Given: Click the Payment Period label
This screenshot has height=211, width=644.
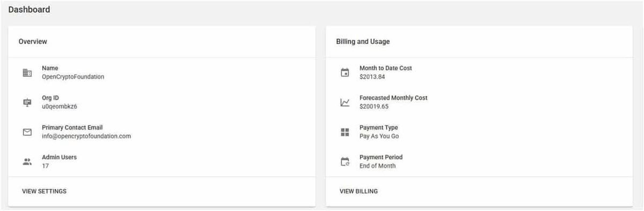Looking at the screenshot, I should coord(381,157).
